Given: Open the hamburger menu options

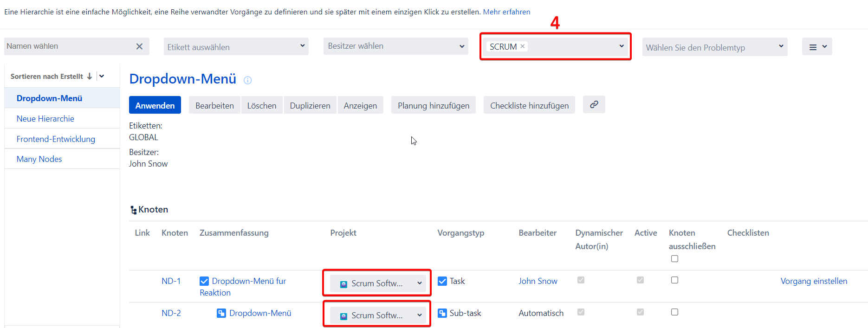Looking at the screenshot, I should click(817, 47).
